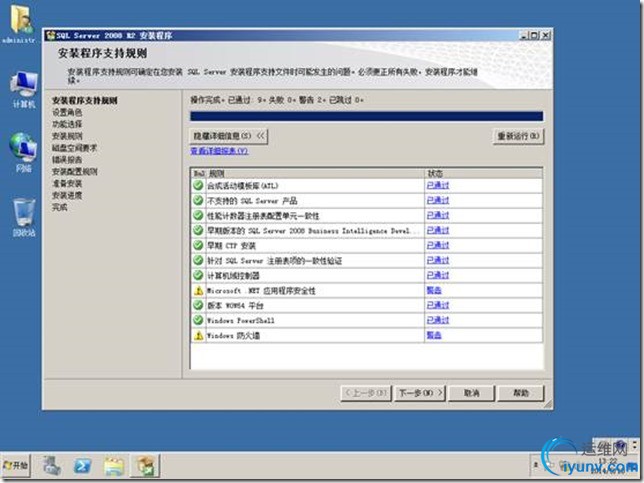Select 磁盘空间要求 step in sidebar
This screenshot has height=483, width=644.
point(74,148)
